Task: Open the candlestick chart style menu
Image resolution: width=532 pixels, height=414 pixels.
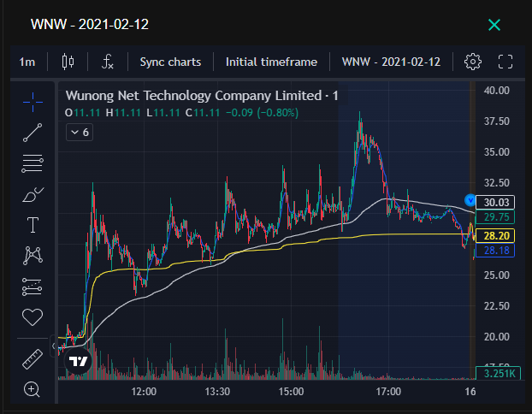Action: click(68, 62)
